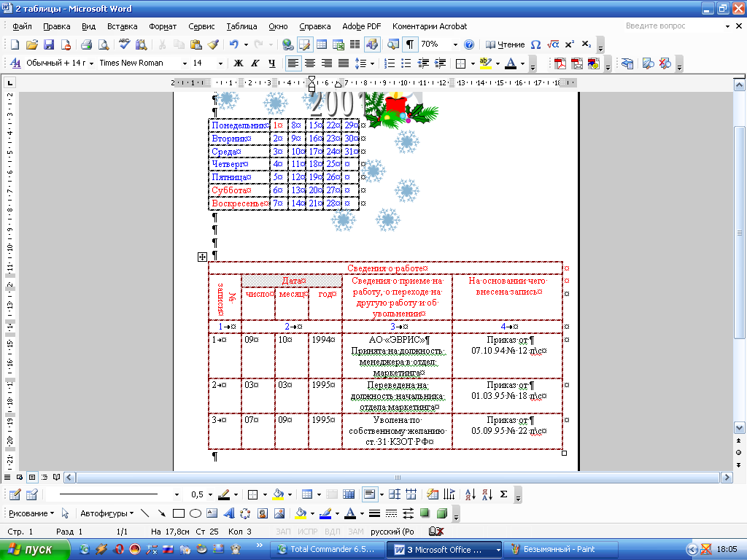The width and height of the screenshot is (747, 560).
Task: Insert Excel worksheet icon
Action: click(338, 44)
